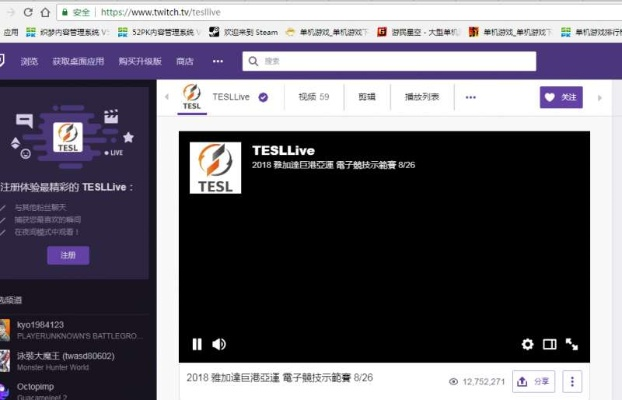Open the three-dot menu beside share
The image size is (622, 400).
572,381
